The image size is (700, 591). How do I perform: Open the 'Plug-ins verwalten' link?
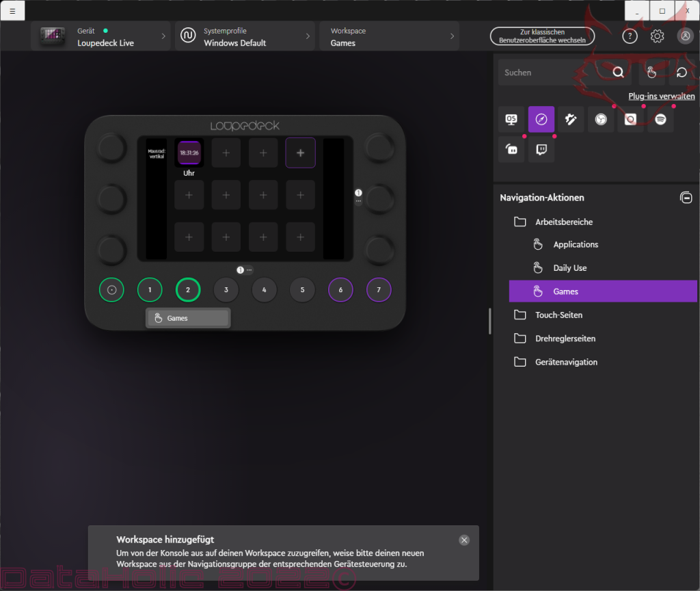tap(661, 96)
